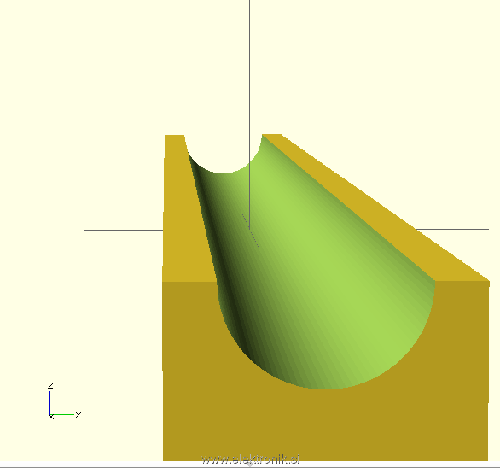Click the Z label on axis indicator

coord(51,386)
